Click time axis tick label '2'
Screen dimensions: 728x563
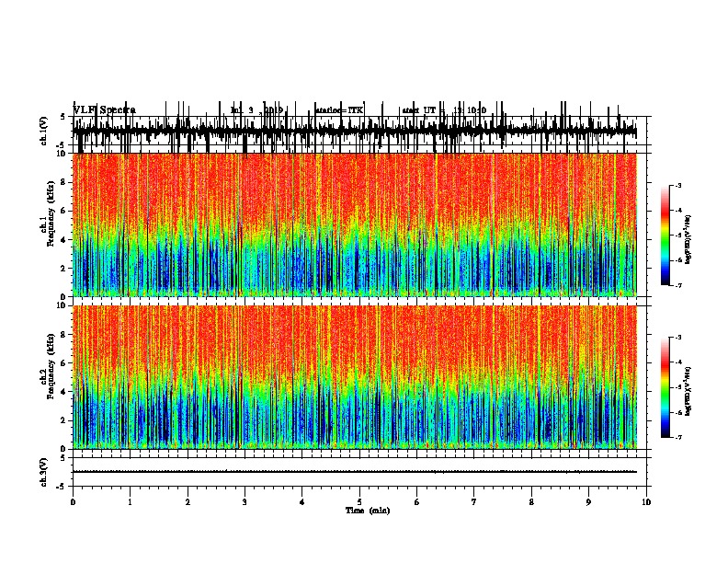point(188,502)
